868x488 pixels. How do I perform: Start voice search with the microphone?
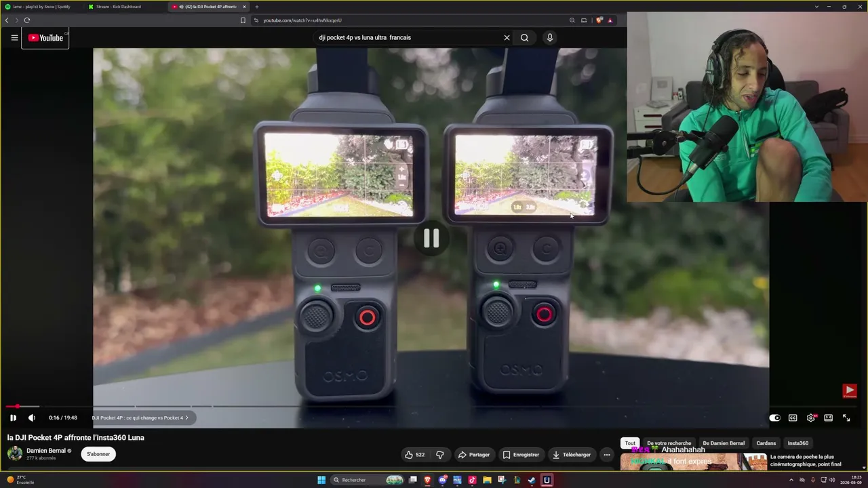[x=550, y=38]
